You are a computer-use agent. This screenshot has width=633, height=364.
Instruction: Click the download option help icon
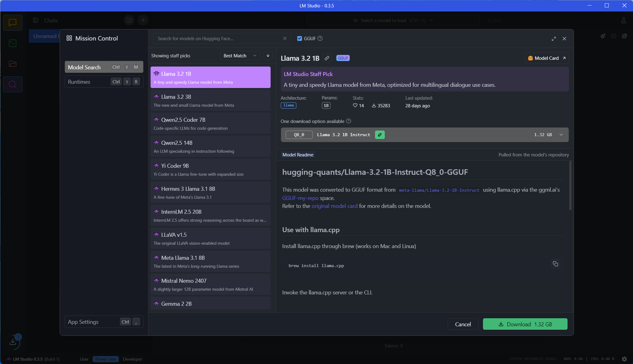pyautogui.click(x=348, y=121)
